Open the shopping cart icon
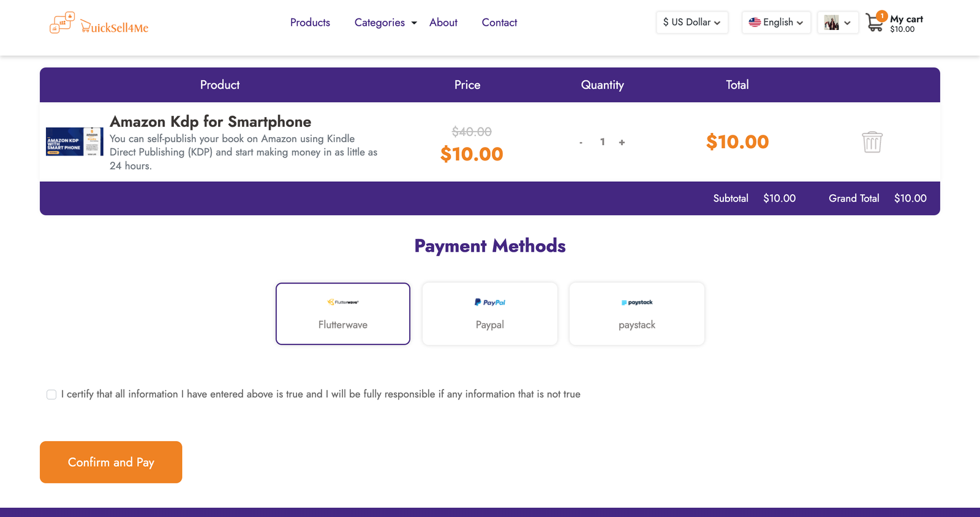The height and width of the screenshot is (517, 980). [875, 23]
